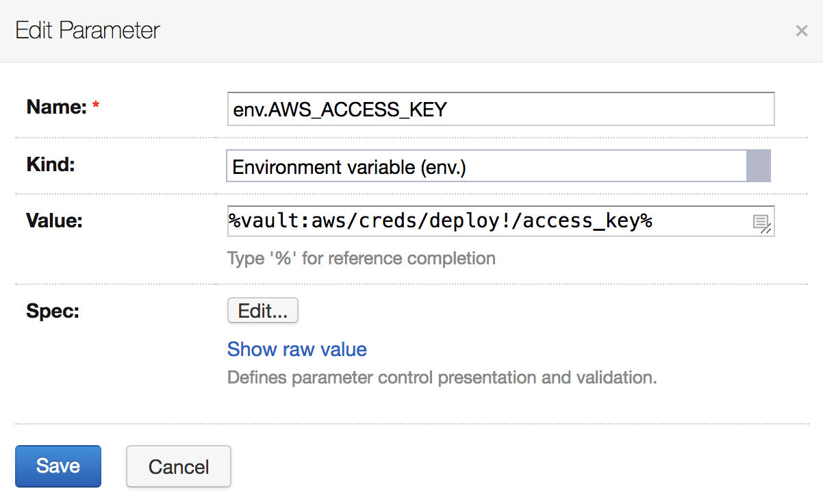823x504 pixels.
Task: Show raw value of the spec
Action: pyautogui.click(x=297, y=349)
